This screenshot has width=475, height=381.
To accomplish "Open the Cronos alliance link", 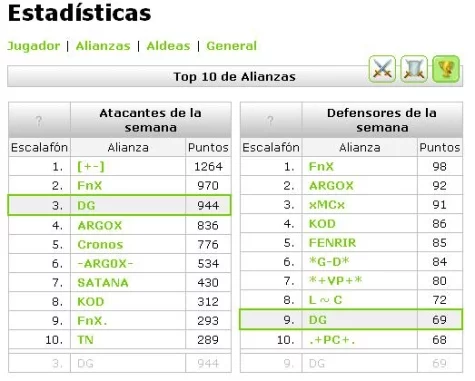I will (x=100, y=245).
